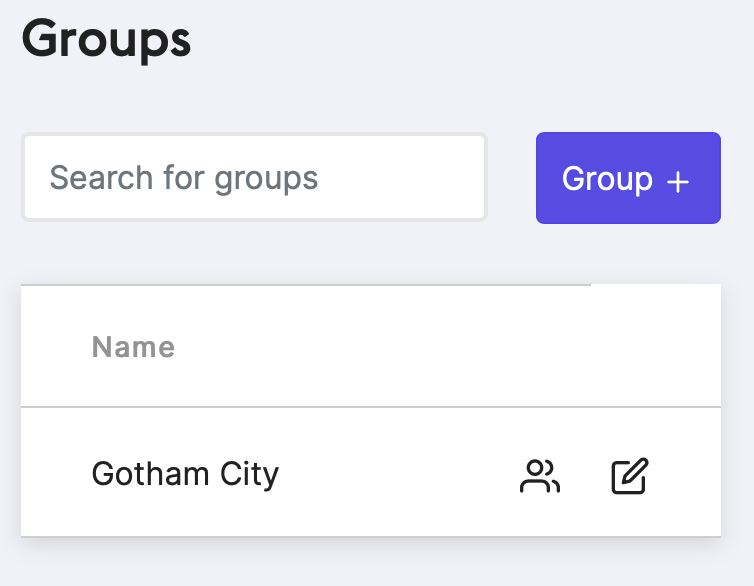Focus the Search for groups field
Viewport: 754px width, 586px height.
pos(254,177)
